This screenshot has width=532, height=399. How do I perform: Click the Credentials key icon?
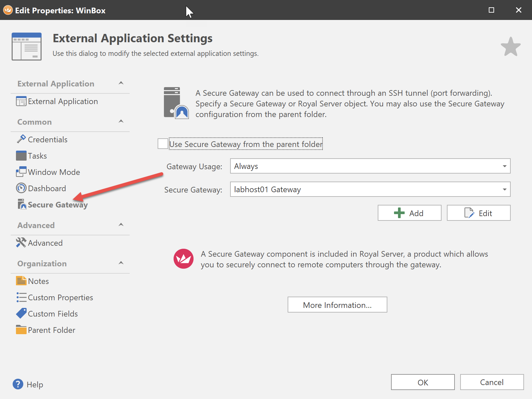click(x=21, y=139)
